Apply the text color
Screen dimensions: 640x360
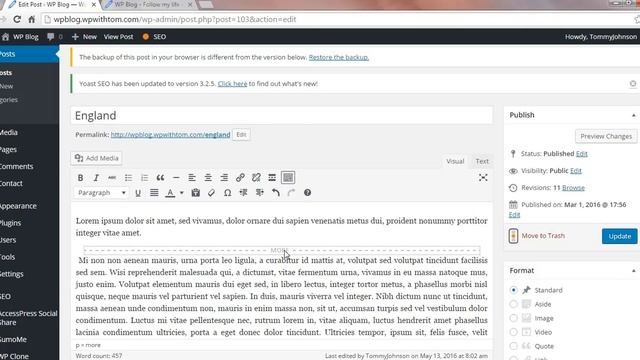click(170, 193)
